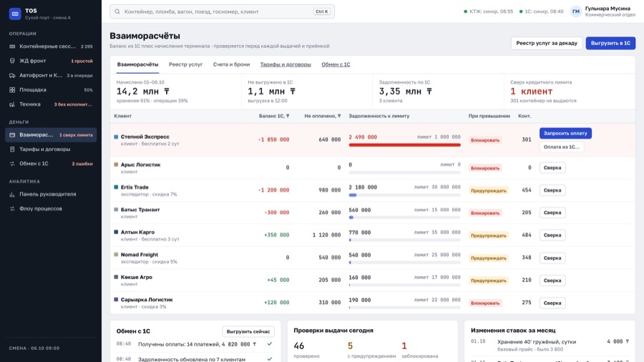644x362 pixels.
Task: Focus the container search input field
Action: [x=223, y=11]
